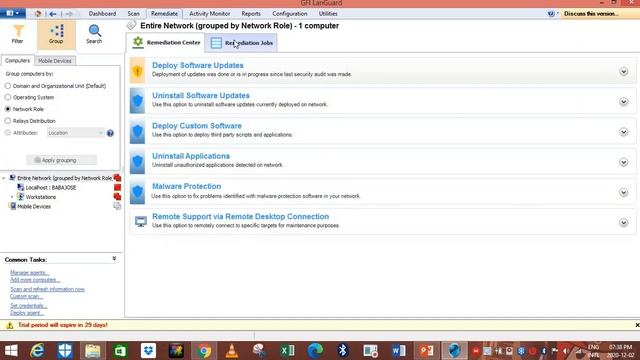The image size is (640, 360).
Task: Click the Uninstall Applications shield icon
Action: [138, 162]
